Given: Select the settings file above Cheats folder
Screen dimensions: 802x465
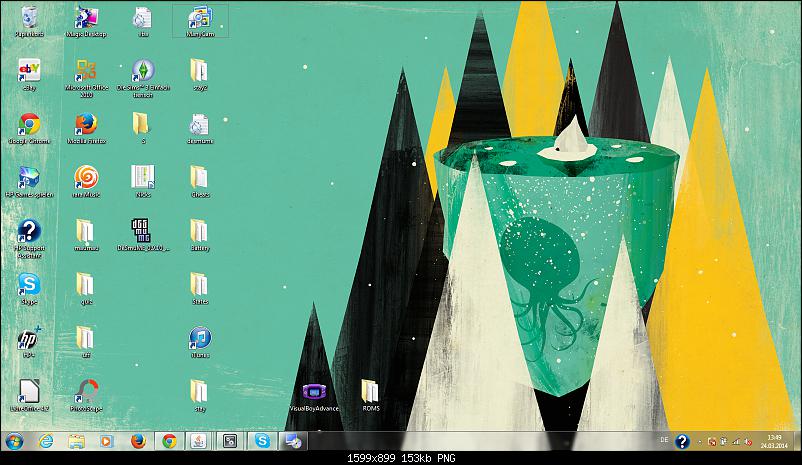Looking at the screenshot, I should click(200, 128).
